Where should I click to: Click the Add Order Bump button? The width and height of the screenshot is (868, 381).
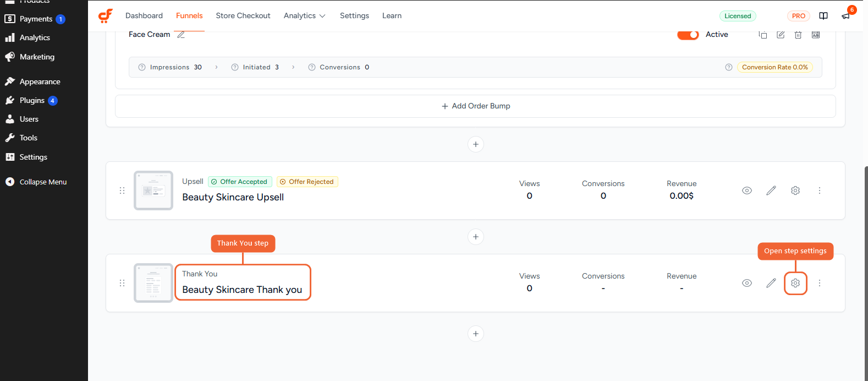(x=475, y=106)
